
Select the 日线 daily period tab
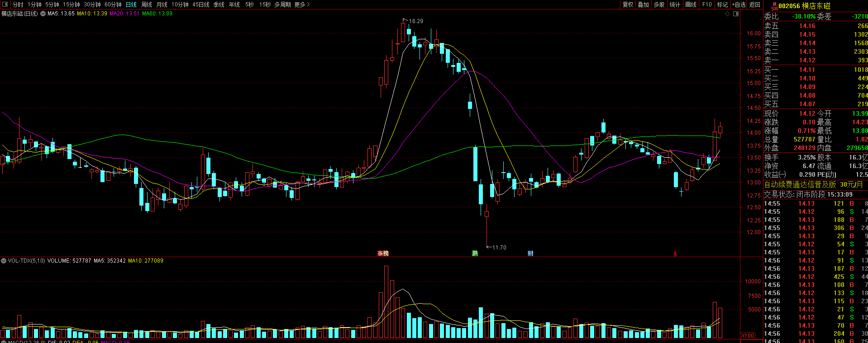(x=131, y=5)
